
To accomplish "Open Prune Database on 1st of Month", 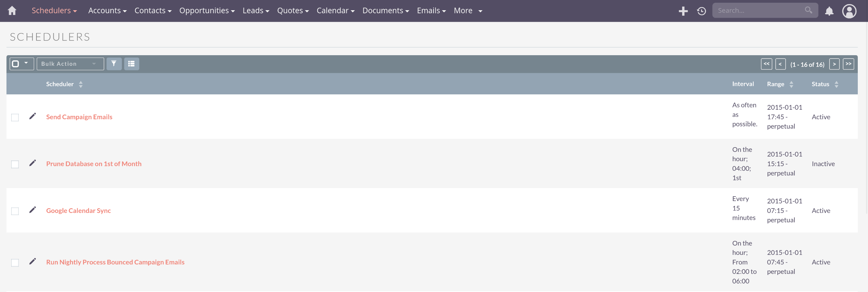I will click(x=94, y=164).
